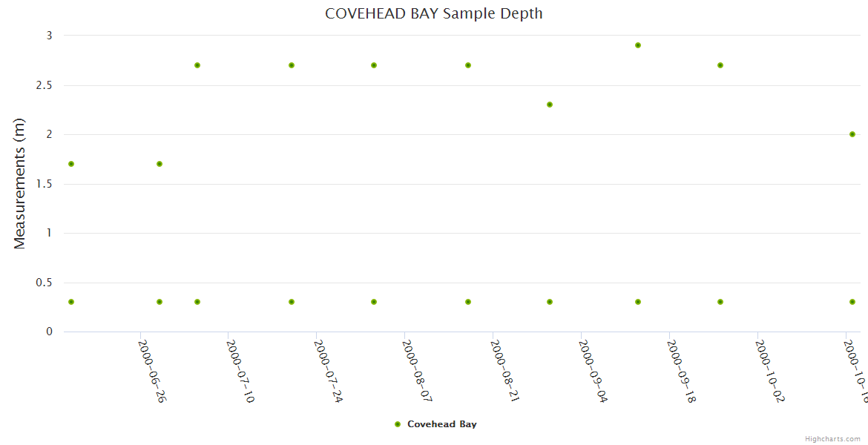This screenshot has height=445, width=868.
Task: Click the Measurements (m) axis title
Action: click(x=20, y=183)
